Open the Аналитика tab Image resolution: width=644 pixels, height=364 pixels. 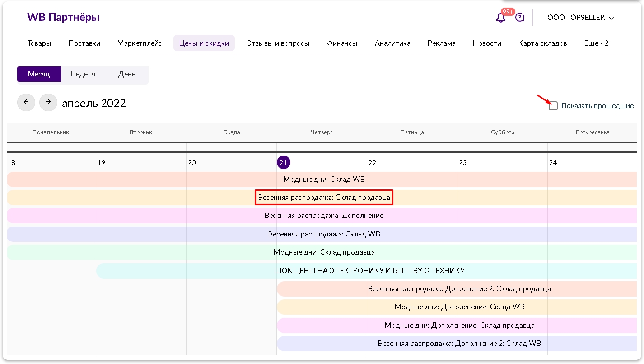392,43
